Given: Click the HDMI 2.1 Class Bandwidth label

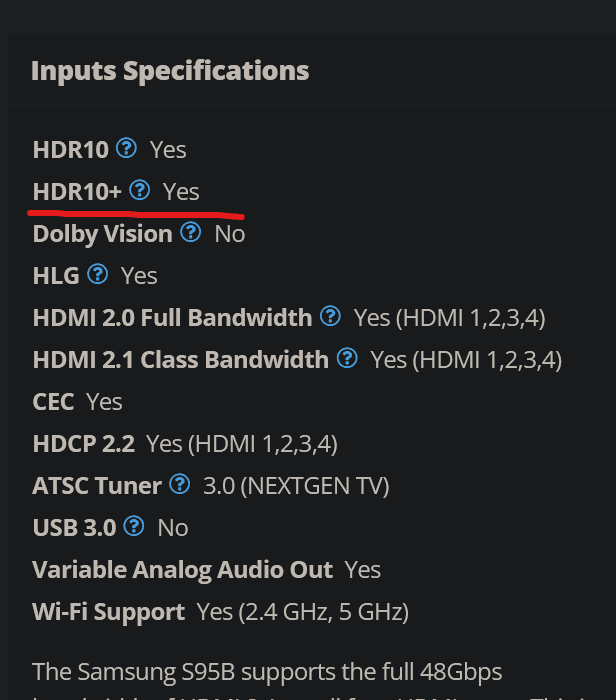Looking at the screenshot, I should [181, 360].
